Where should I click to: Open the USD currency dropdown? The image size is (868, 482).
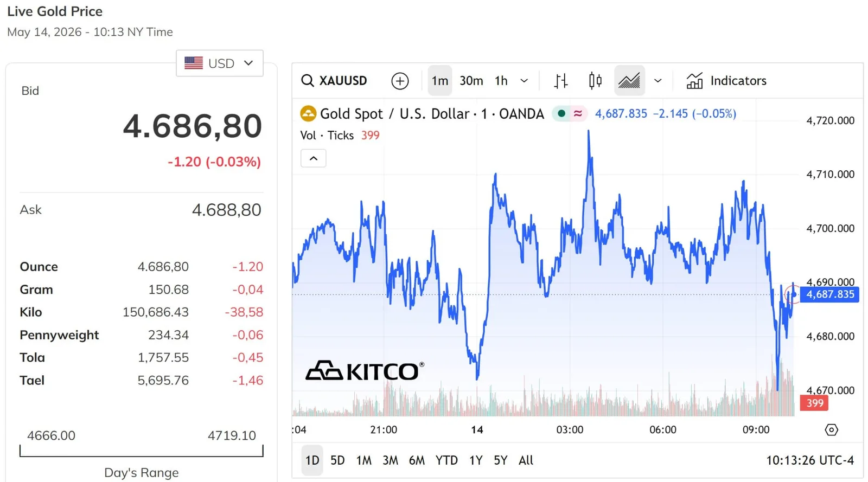(220, 63)
